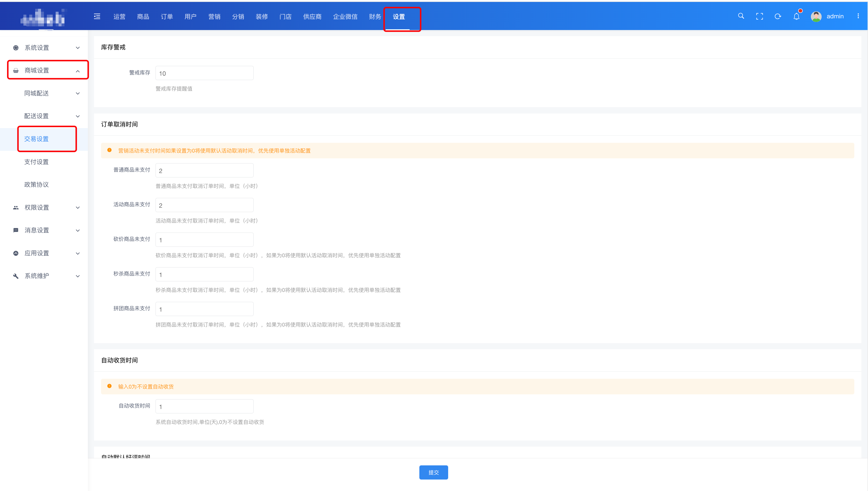Screen dimensions: 868x491
Task: Select the 设置 top menu
Action: coord(399,17)
